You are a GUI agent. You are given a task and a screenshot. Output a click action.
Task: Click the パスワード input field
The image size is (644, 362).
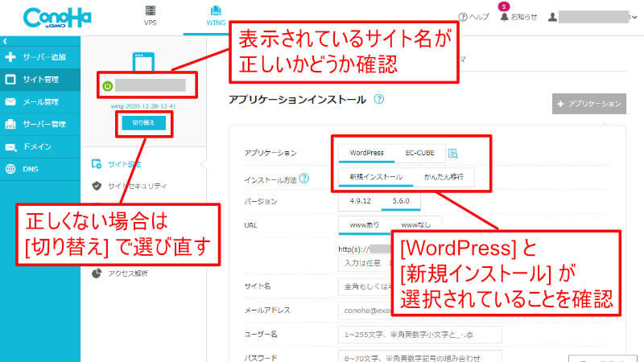tap(419, 356)
